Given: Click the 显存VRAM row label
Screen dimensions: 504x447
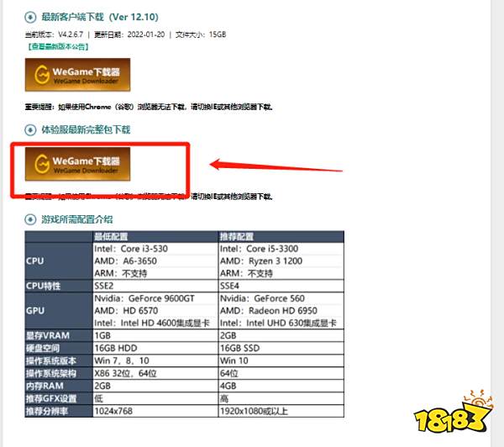Looking at the screenshot, I should tap(59, 336).
